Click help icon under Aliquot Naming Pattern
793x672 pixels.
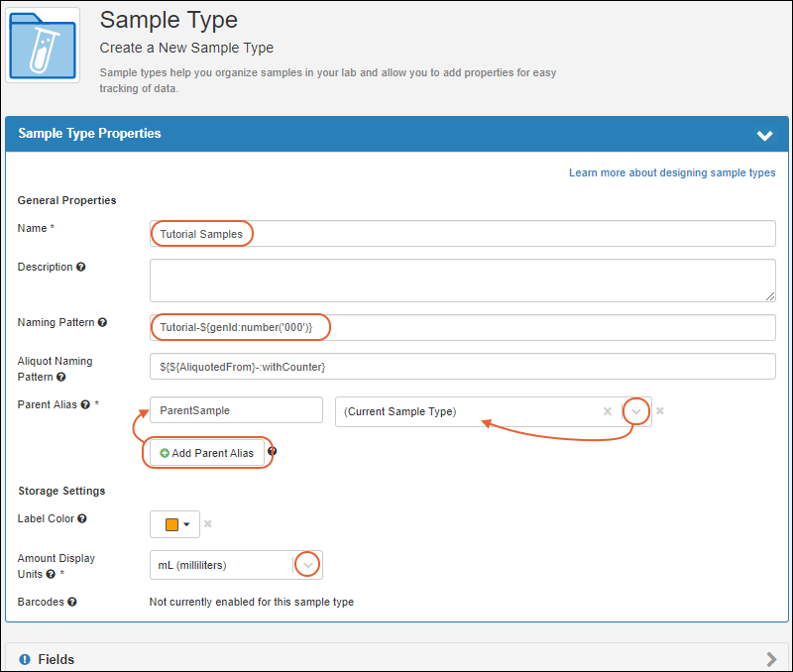point(61,378)
